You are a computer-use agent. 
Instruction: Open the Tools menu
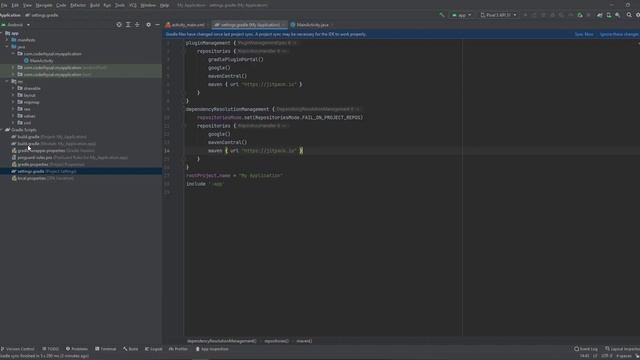tap(120, 5)
